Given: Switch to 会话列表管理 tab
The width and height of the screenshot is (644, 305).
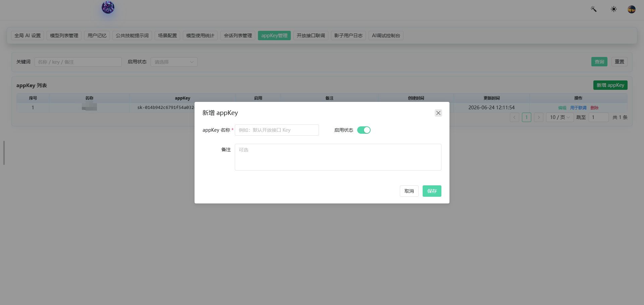Looking at the screenshot, I should [x=238, y=36].
